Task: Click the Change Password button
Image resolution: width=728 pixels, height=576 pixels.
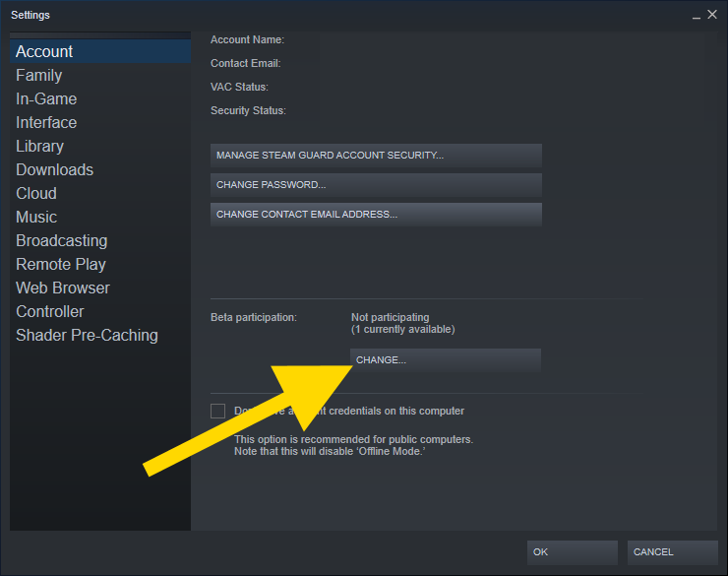Action: [376, 185]
